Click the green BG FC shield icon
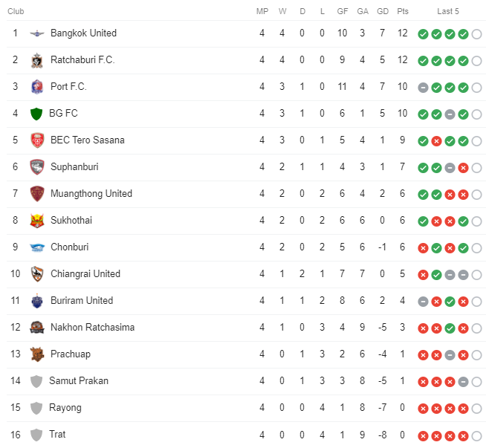 (x=36, y=114)
